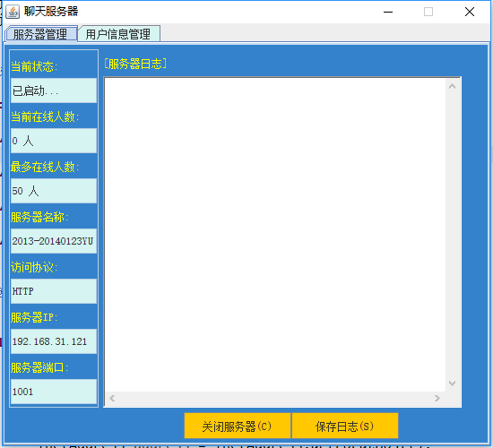This screenshot has width=493, height=448.
Task: Click the log scrollbar up arrow
Action: (452, 86)
